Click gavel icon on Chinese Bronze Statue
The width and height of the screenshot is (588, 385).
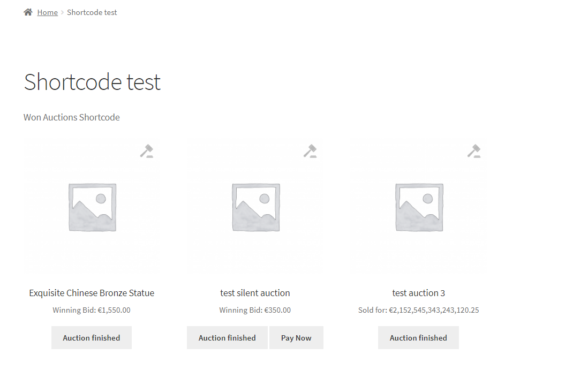(x=147, y=151)
